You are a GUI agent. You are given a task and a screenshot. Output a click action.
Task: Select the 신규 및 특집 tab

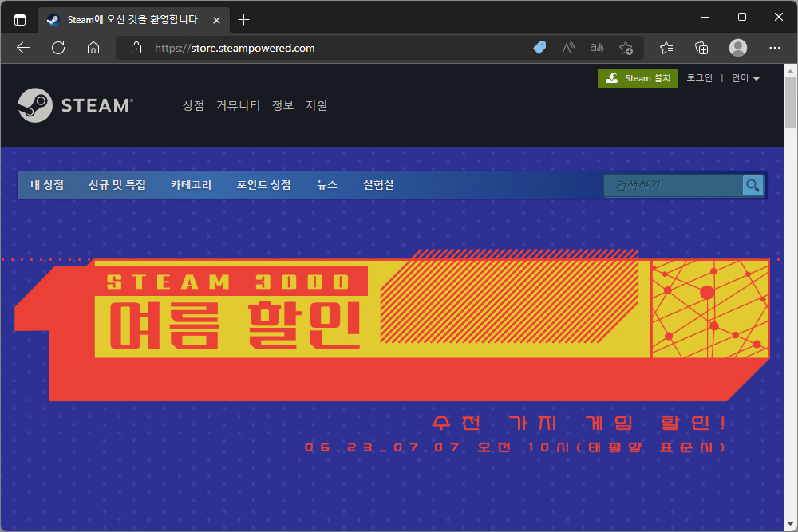click(117, 185)
